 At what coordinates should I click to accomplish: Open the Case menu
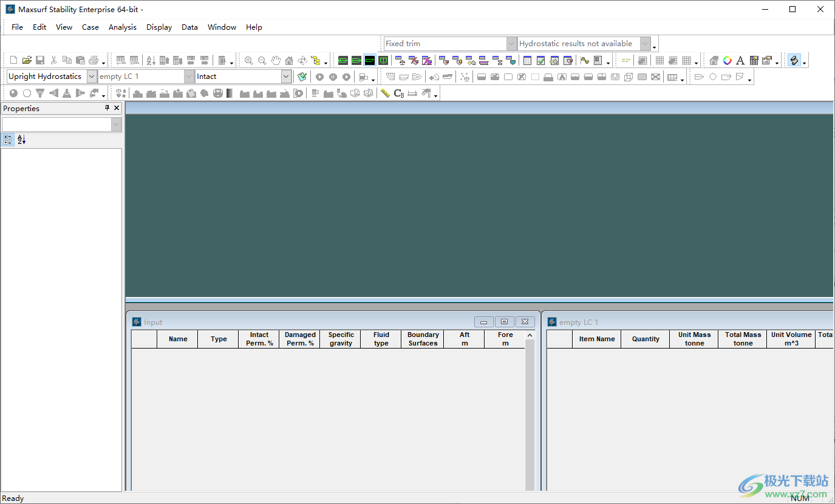point(90,27)
